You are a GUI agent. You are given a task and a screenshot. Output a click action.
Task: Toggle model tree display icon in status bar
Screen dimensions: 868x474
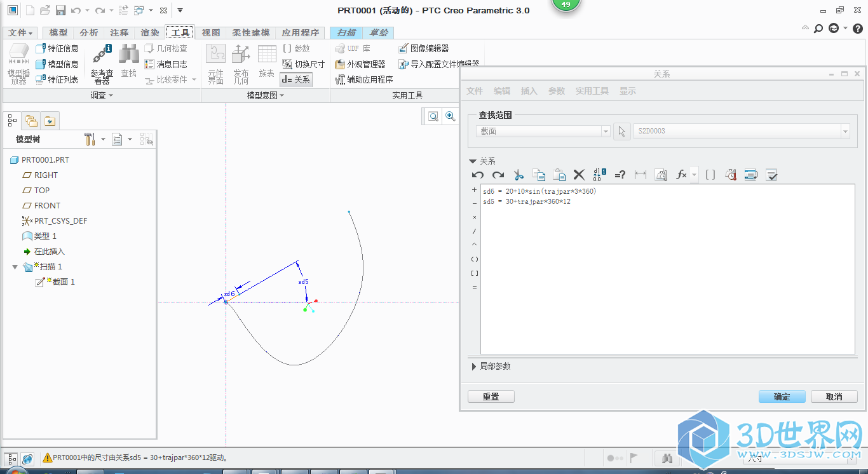(11, 458)
